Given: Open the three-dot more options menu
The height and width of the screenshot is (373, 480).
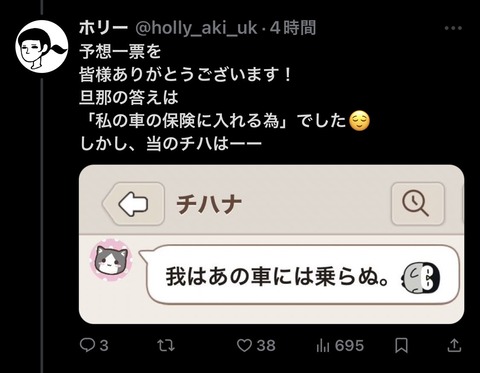Looking at the screenshot, I should coord(453,28).
